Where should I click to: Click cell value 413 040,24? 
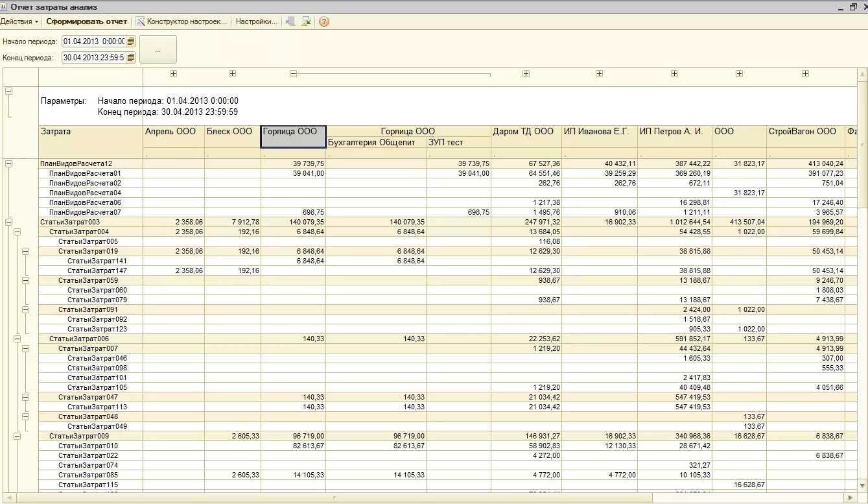click(825, 164)
